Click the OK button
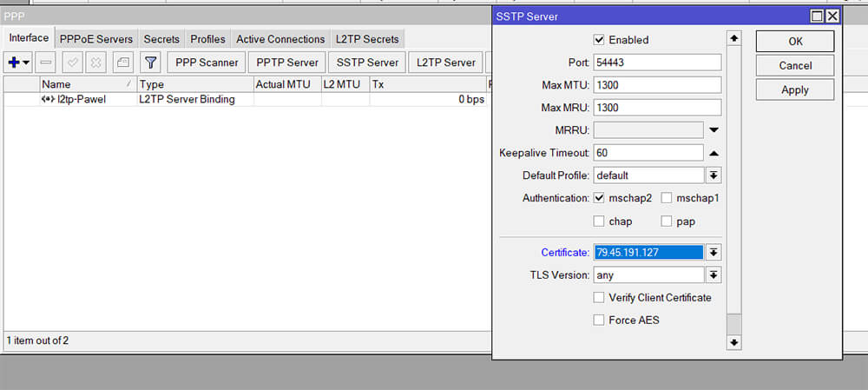Viewport: 868px width, 390px height. [795, 42]
